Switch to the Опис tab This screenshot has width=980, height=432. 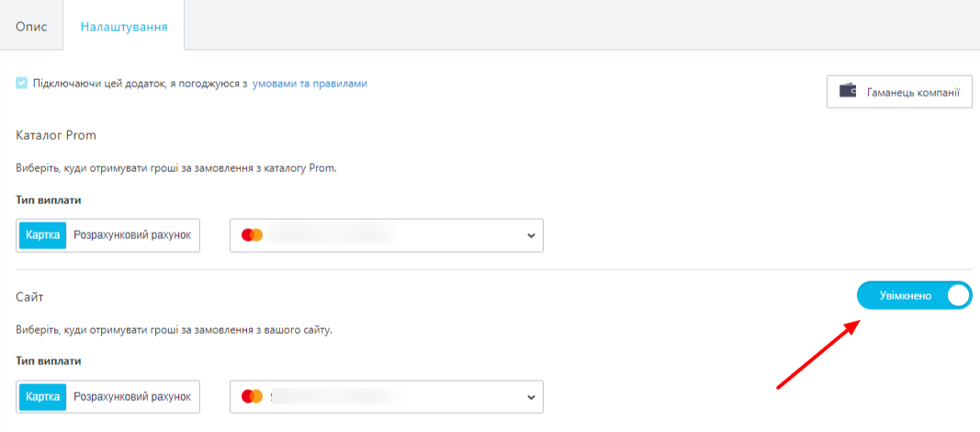31,28
